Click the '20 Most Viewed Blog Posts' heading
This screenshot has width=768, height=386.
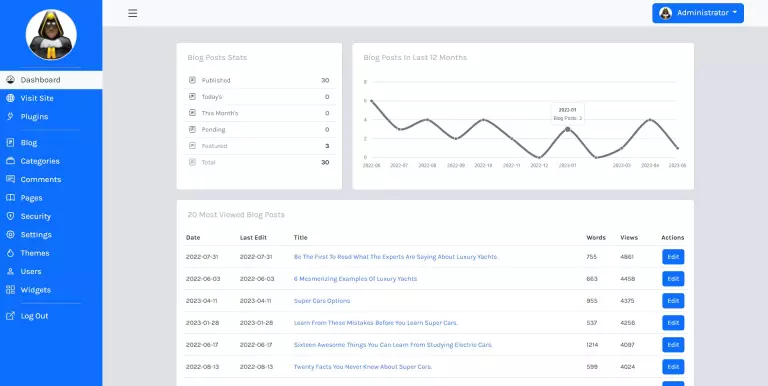click(x=236, y=215)
